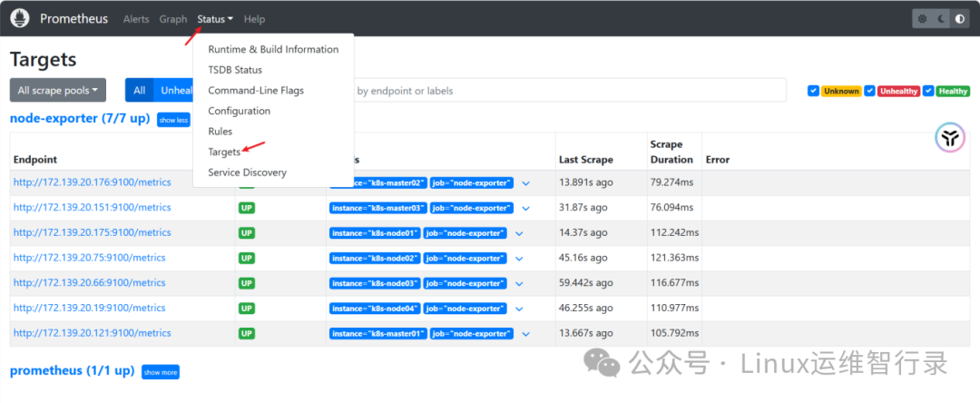Click the show less button for node-exporter

tap(173, 120)
